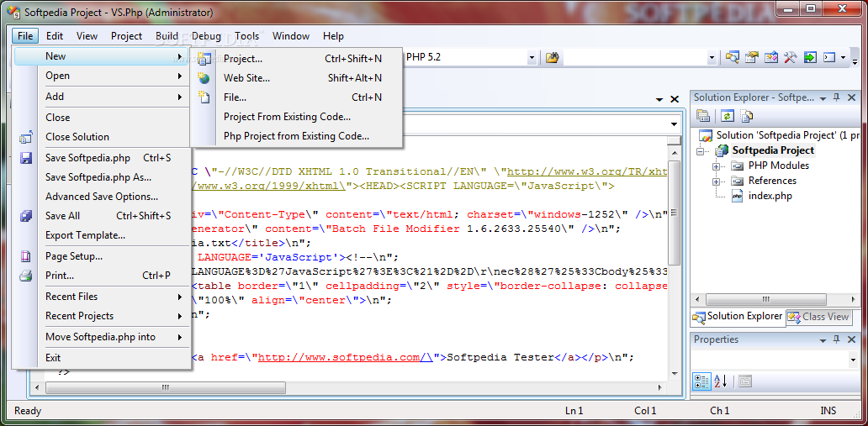
Task: Switch to the Solution Explorer tab
Action: pos(738,317)
